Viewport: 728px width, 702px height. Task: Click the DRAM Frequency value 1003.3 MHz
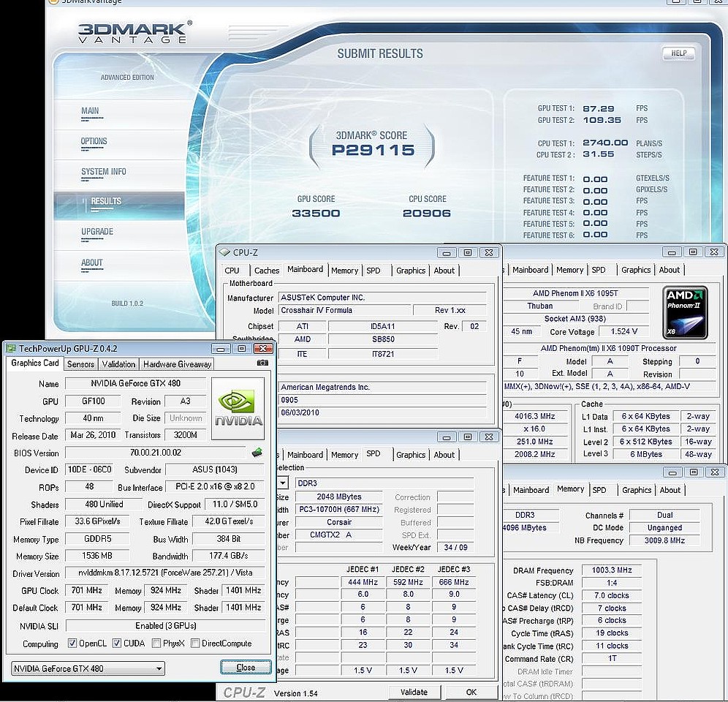(612, 570)
